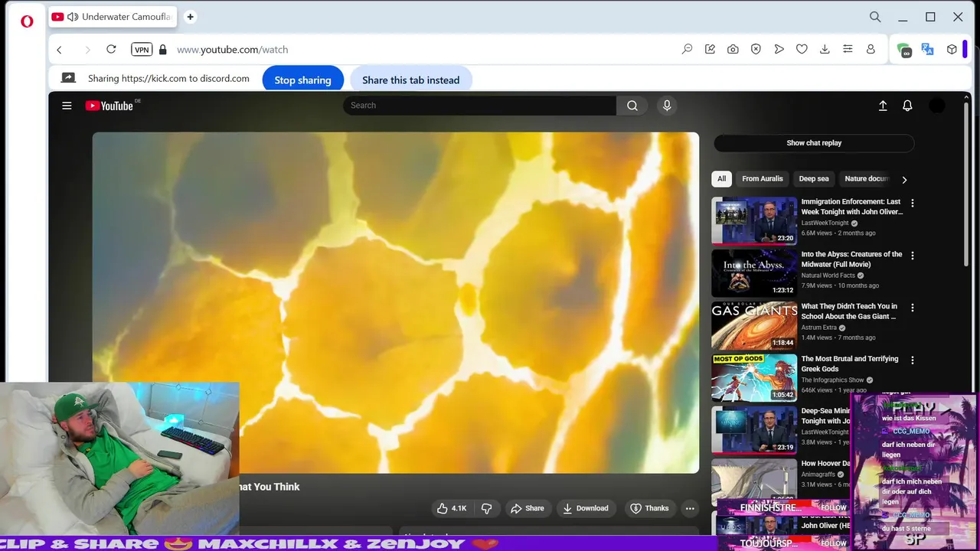
Task: Go back to previous page
Action: (59, 50)
